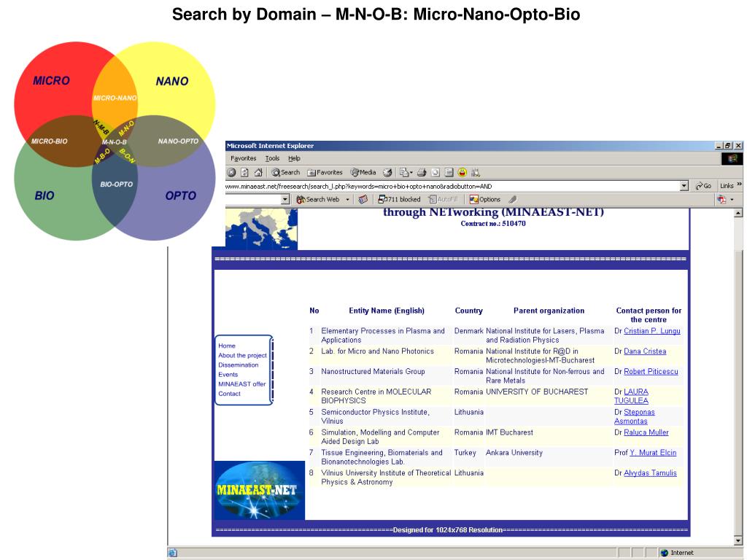747x560 pixels.
Task: Click the Stop button in browser toolbar
Action: click(231, 172)
